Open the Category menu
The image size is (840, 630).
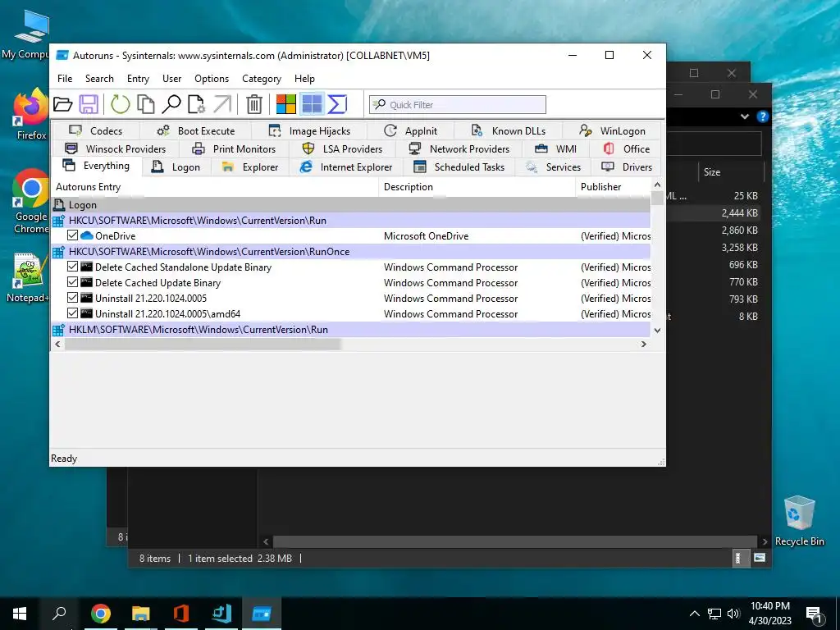pos(262,79)
